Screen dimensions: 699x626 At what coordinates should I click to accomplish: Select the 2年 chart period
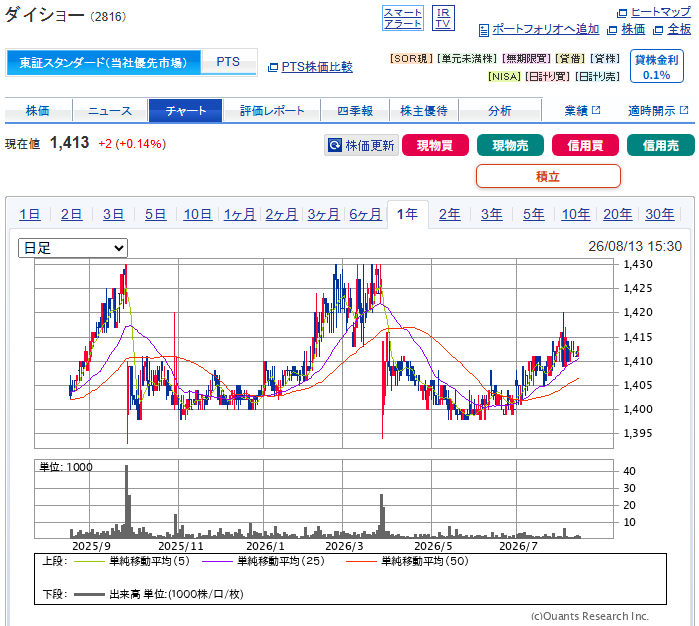click(449, 214)
